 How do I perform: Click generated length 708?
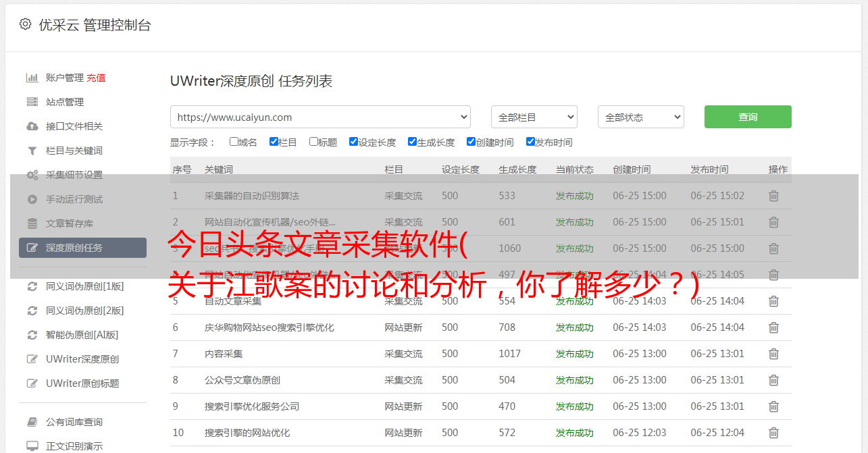(507, 327)
